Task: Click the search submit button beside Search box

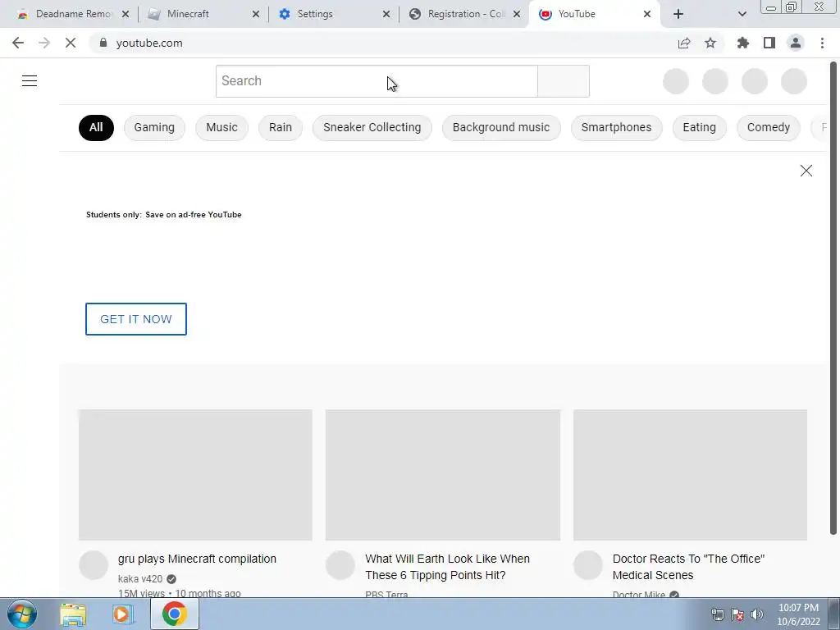Action: [564, 81]
